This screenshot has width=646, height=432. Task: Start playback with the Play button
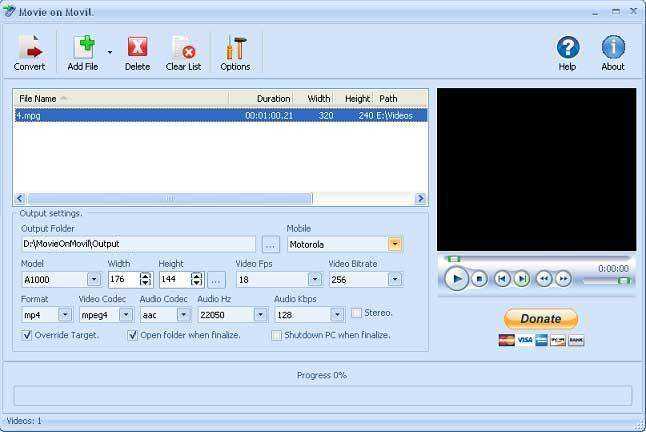(x=456, y=279)
